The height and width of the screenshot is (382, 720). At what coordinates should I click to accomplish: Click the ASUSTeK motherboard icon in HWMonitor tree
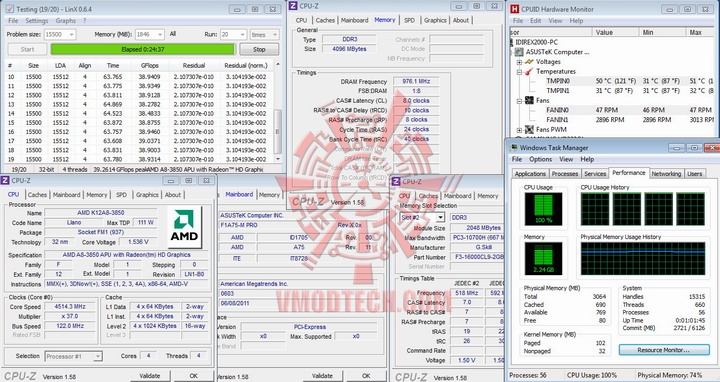(x=519, y=52)
